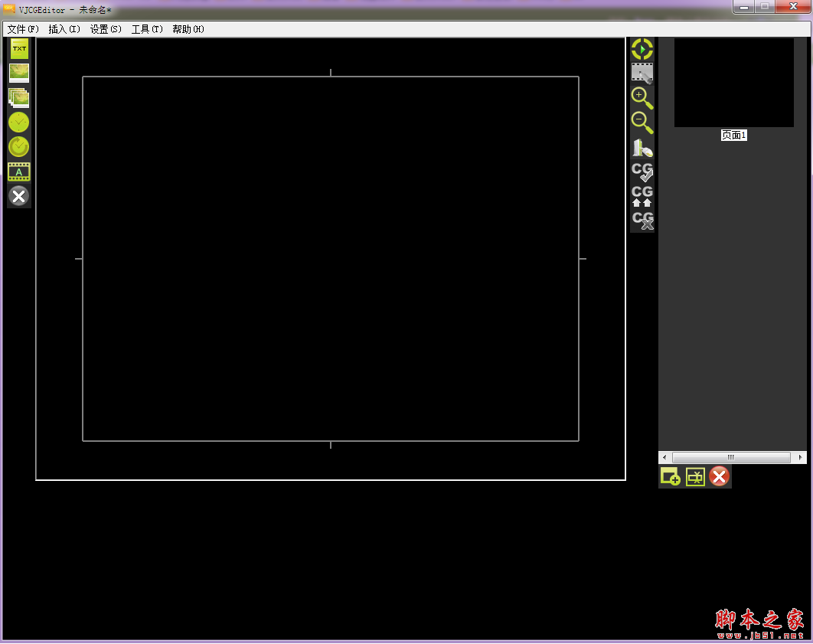Add a new page with the plus icon
Screen dimensions: 813x644
671,476
